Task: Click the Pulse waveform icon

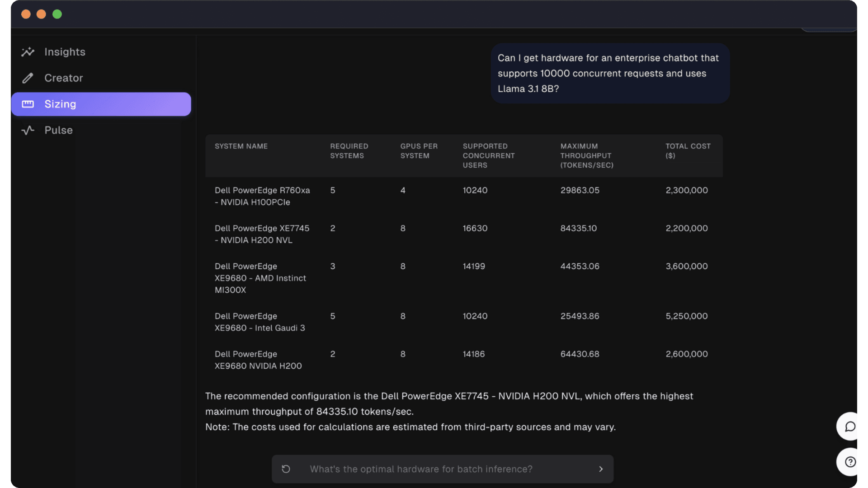Action: click(x=28, y=131)
